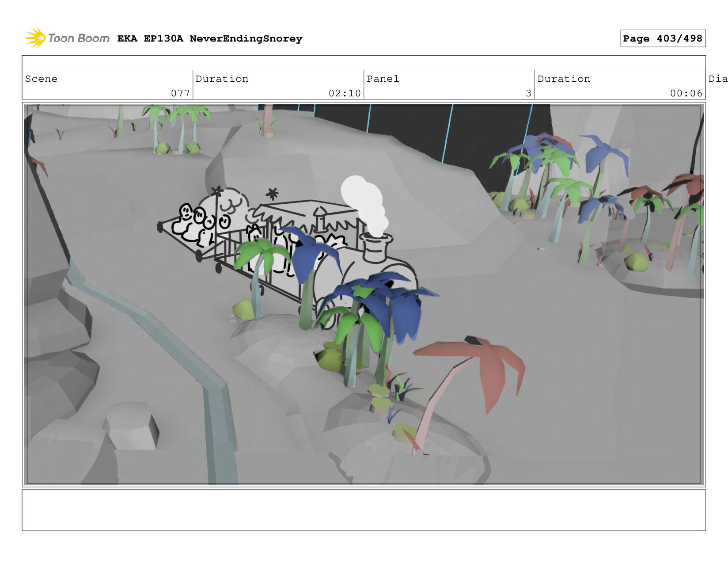The width and height of the screenshot is (728, 564).
Task: Click the partially visible Dia column header
Action: [718, 79]
